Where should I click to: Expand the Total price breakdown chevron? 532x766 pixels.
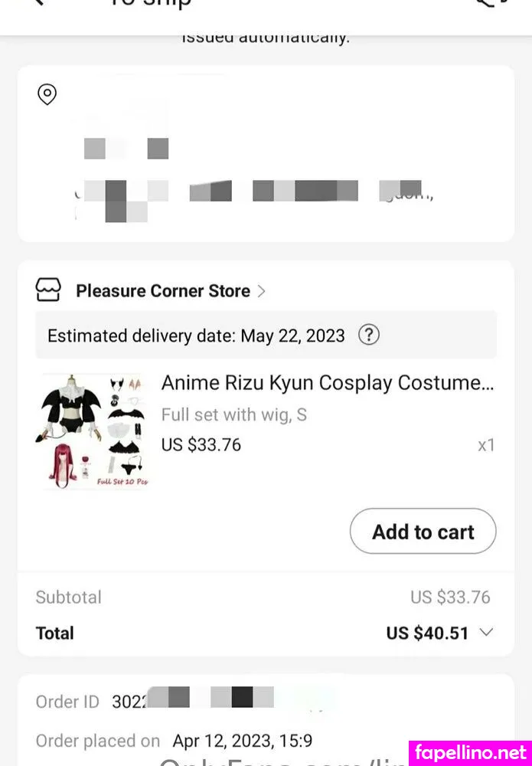(486, 633)
